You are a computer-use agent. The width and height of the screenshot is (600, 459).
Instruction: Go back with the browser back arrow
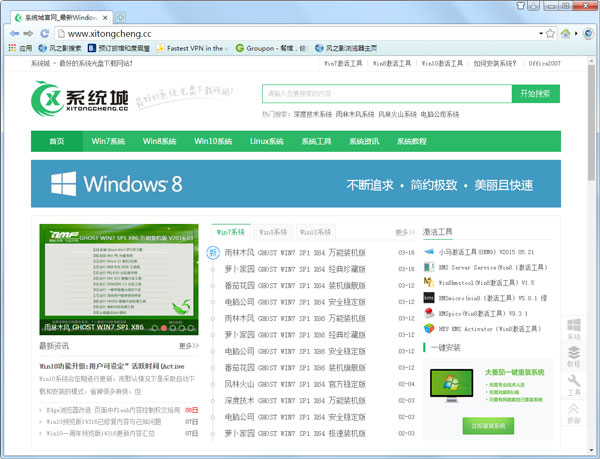click(x=14, y=34)
